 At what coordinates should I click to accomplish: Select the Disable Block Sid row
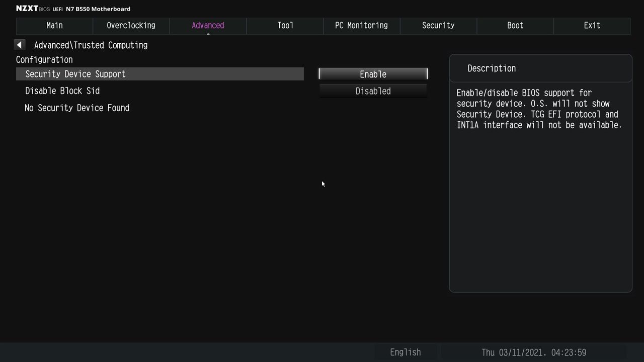[160, 91]
